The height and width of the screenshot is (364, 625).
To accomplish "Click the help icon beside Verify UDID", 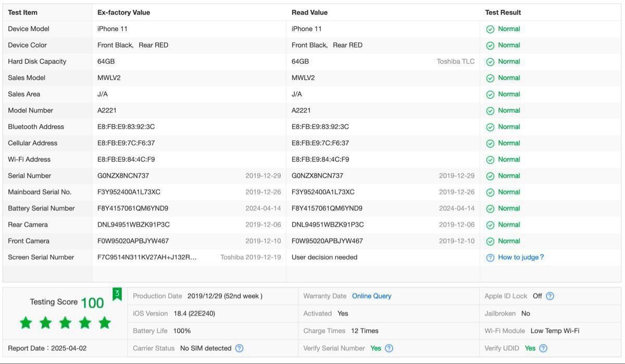I will point(543,348).
